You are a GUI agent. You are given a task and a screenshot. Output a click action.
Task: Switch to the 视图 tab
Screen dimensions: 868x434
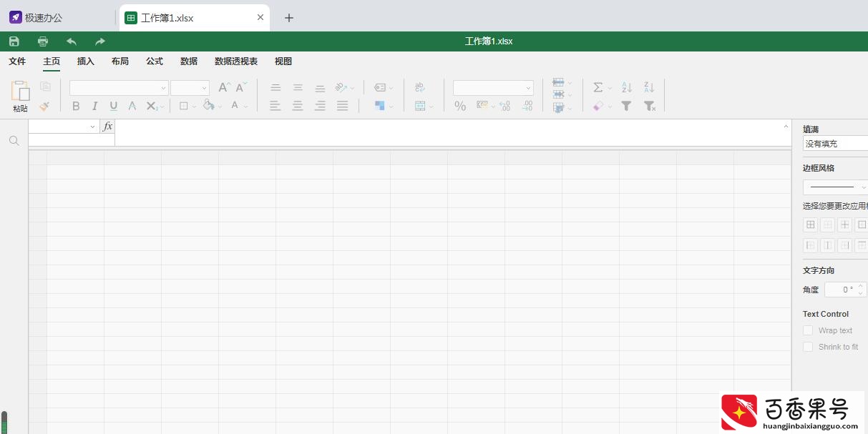tap(283, 61)
